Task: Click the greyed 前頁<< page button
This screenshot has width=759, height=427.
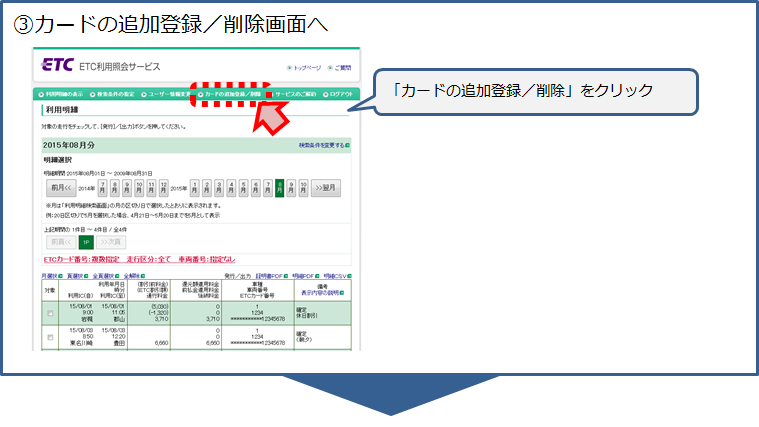Action: tap(61, 242)
